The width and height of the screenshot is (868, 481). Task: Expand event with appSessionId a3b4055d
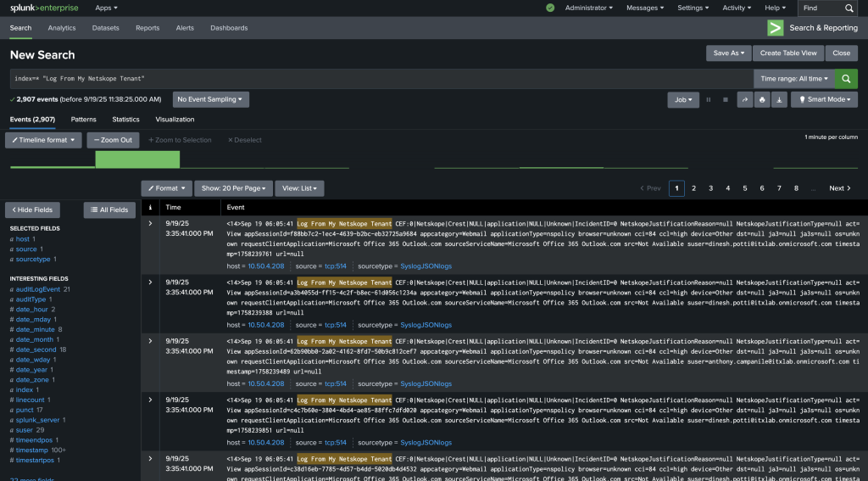coord(150,282)
